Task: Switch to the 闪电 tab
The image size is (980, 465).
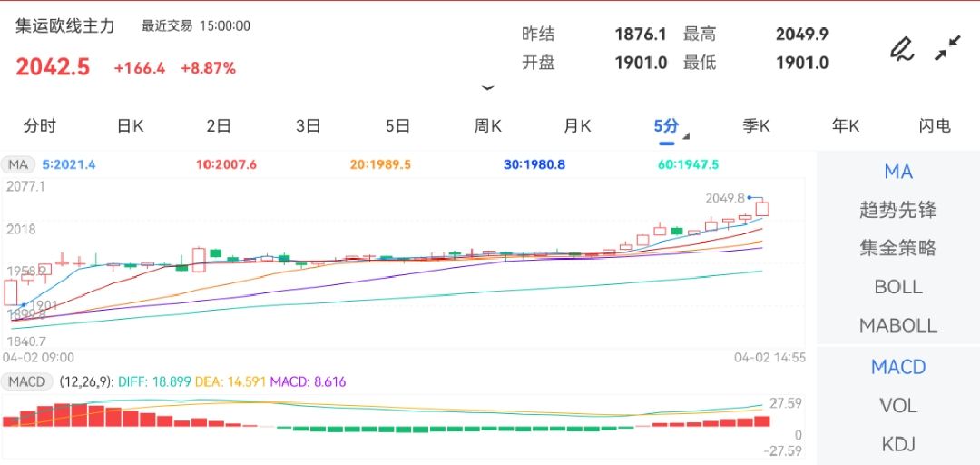Action: 935,126
